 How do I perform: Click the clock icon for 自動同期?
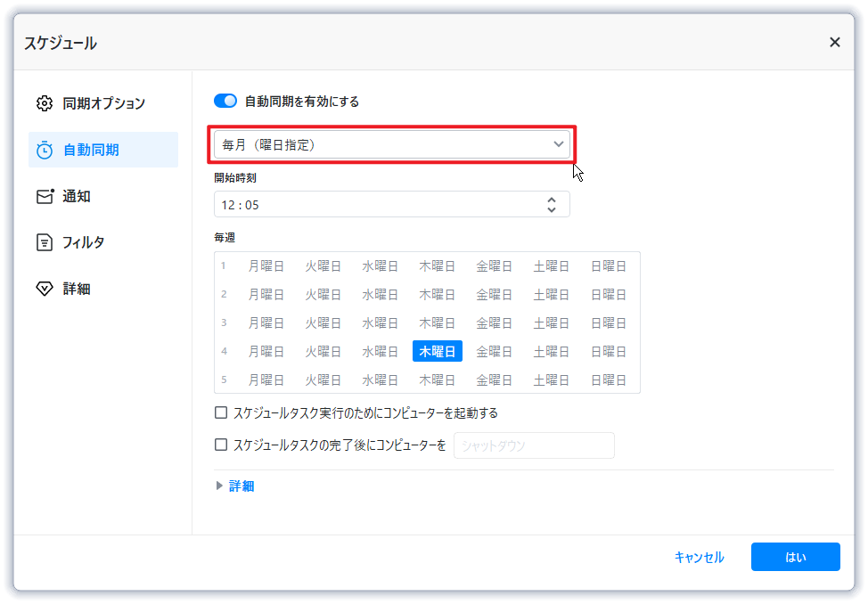[45, 150]
